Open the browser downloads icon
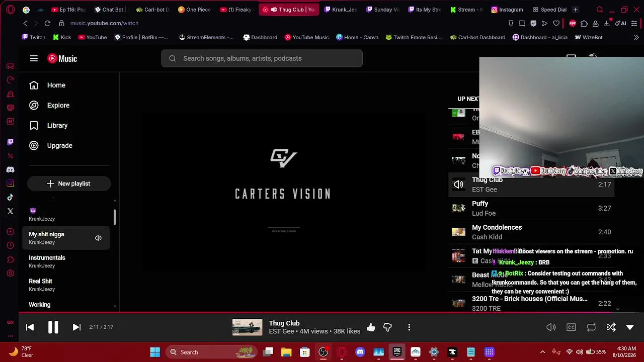The image size is (644, 362). point(607,23)
